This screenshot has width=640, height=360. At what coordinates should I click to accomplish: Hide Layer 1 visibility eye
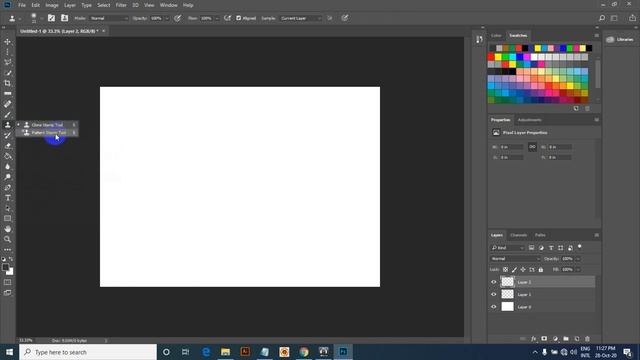pos(493,294)
